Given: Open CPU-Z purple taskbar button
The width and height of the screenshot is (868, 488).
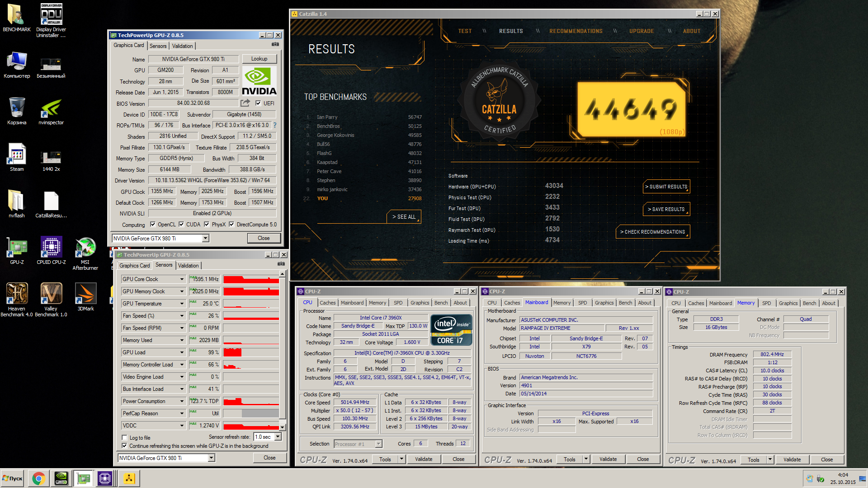Looking at the screenshot, I should click(x=104, y=479).
